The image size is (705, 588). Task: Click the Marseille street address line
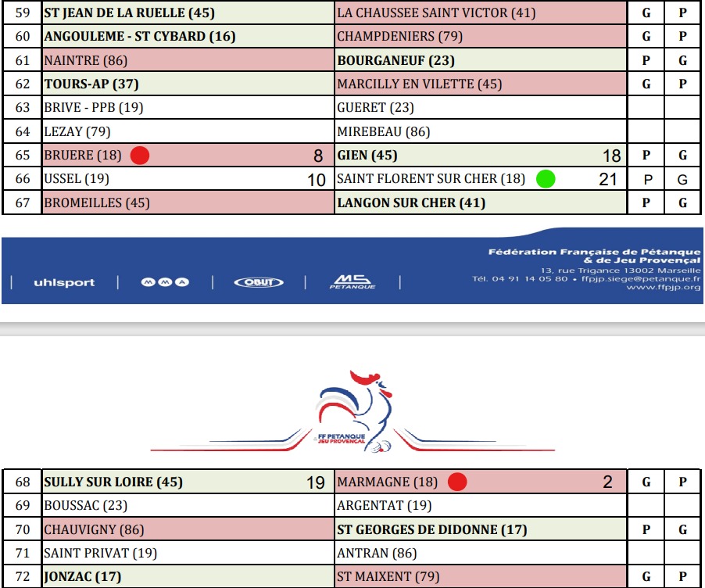click(621, 271)
